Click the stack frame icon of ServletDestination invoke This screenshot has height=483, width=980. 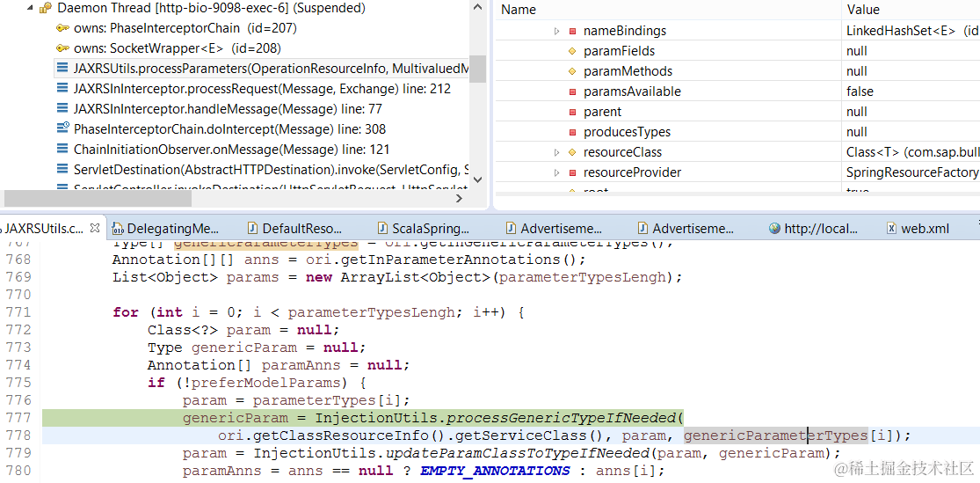tap(62, 170)
